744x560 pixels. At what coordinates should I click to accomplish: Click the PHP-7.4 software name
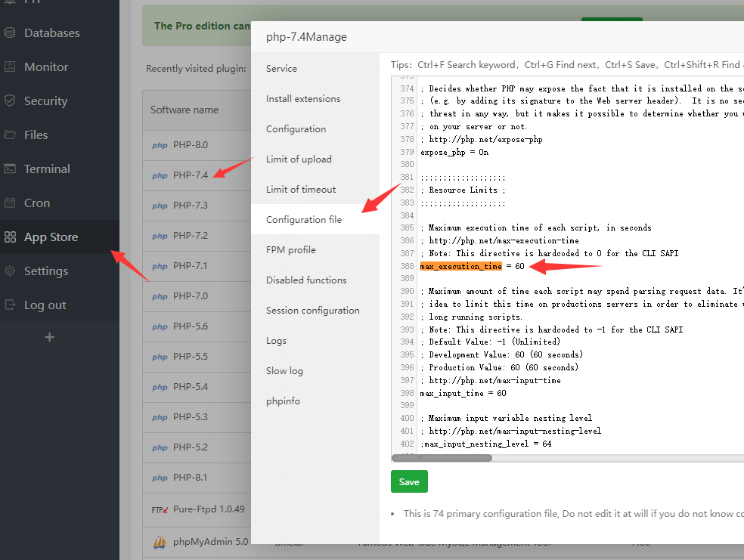coord(191,175)
